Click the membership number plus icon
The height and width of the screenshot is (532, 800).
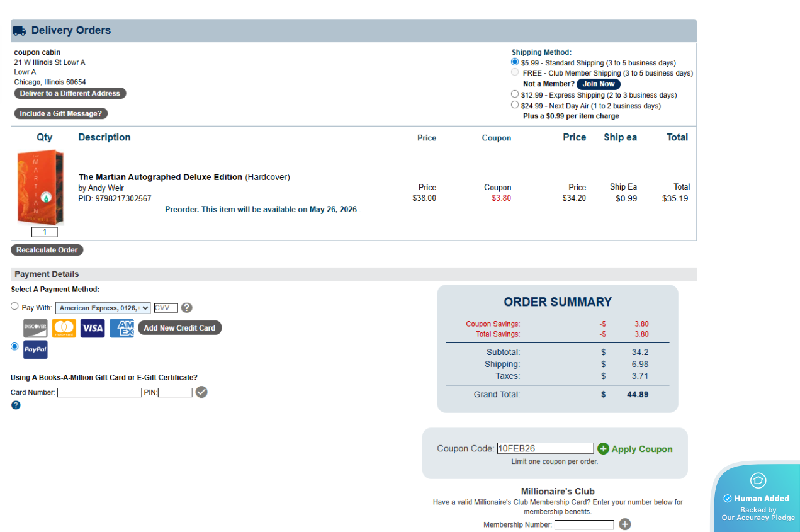[624, 524]
